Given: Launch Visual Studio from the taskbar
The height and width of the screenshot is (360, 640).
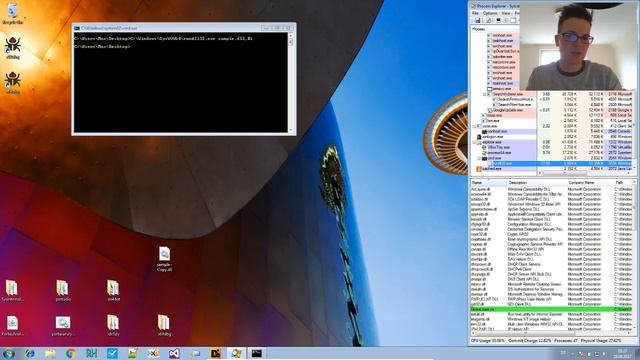Looking at the screenshot, I should coord(174,353).
